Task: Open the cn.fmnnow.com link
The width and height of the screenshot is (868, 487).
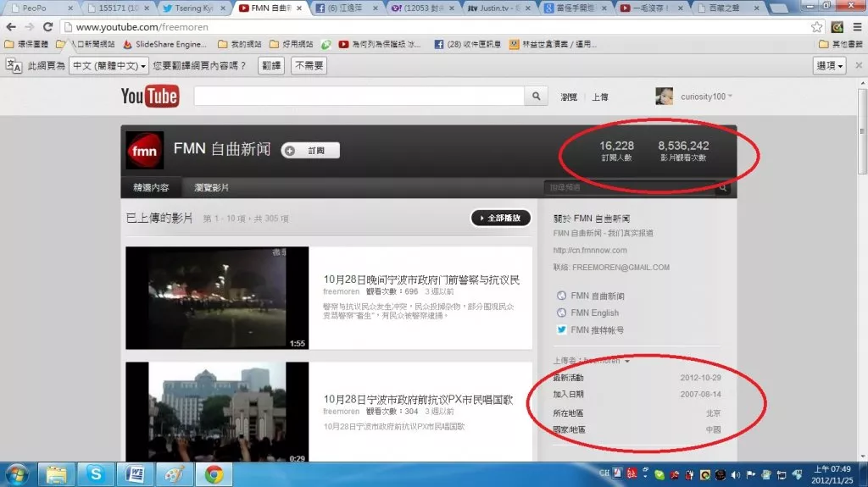Action: tap(590, 250)
